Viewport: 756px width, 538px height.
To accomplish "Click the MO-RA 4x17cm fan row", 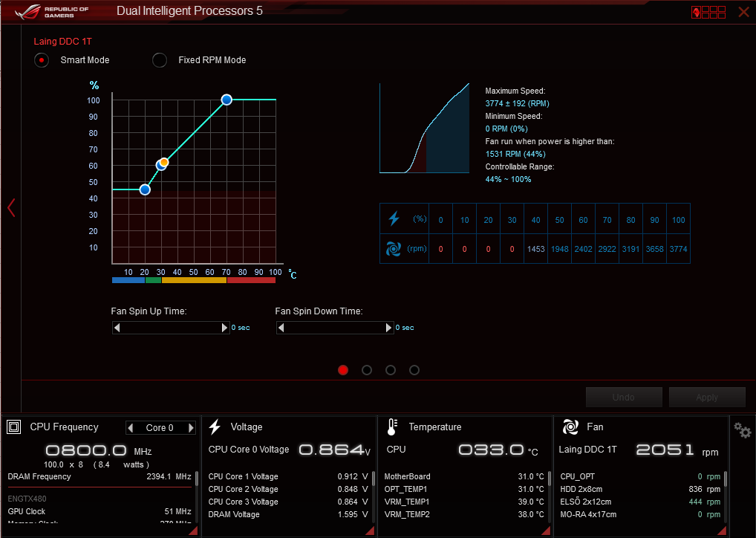I will 640,514.
